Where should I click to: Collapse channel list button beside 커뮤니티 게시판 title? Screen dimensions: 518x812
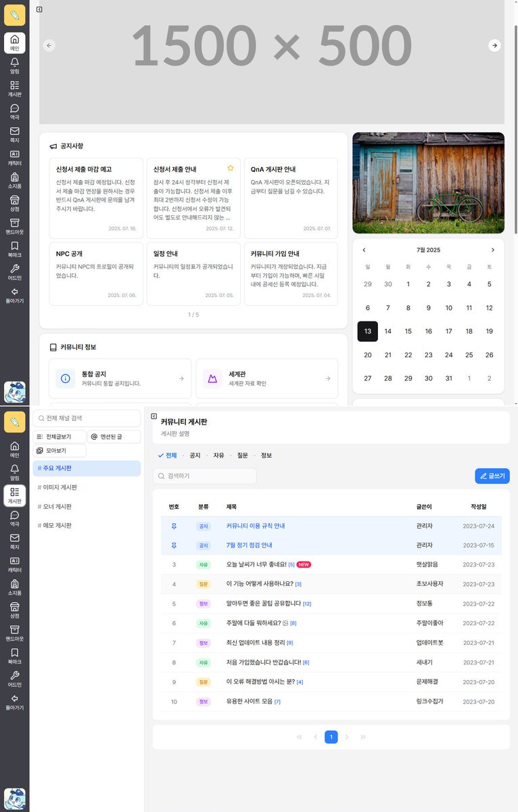(x=154, y=416)
